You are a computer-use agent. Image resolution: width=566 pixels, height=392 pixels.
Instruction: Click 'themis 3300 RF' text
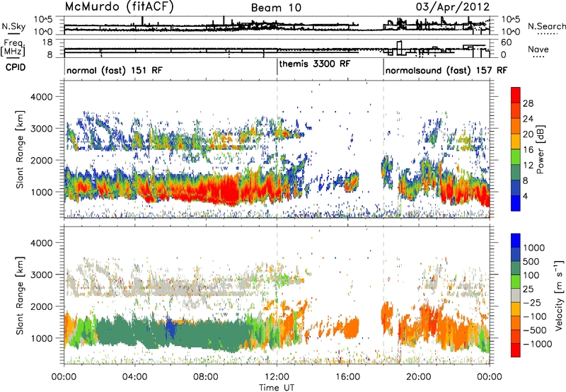315,64
